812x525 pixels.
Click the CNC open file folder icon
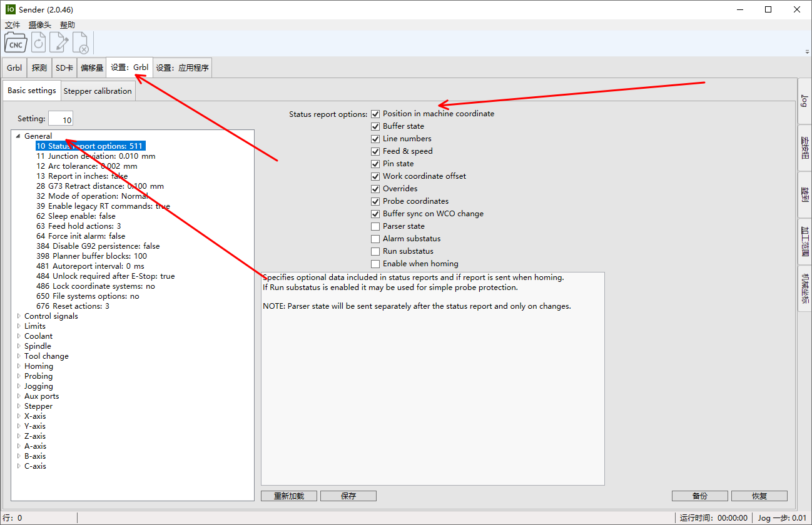coord(16,43)
